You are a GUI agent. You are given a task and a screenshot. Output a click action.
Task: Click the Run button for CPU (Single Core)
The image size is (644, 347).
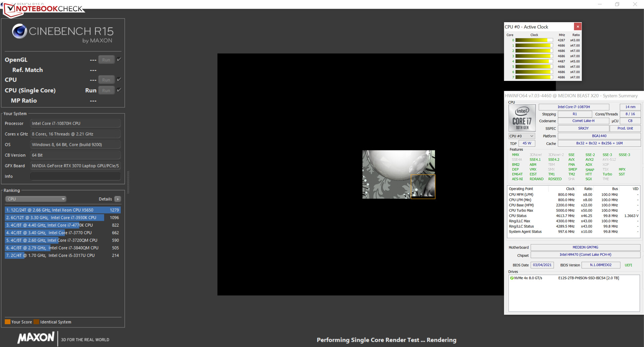(106, 90)
